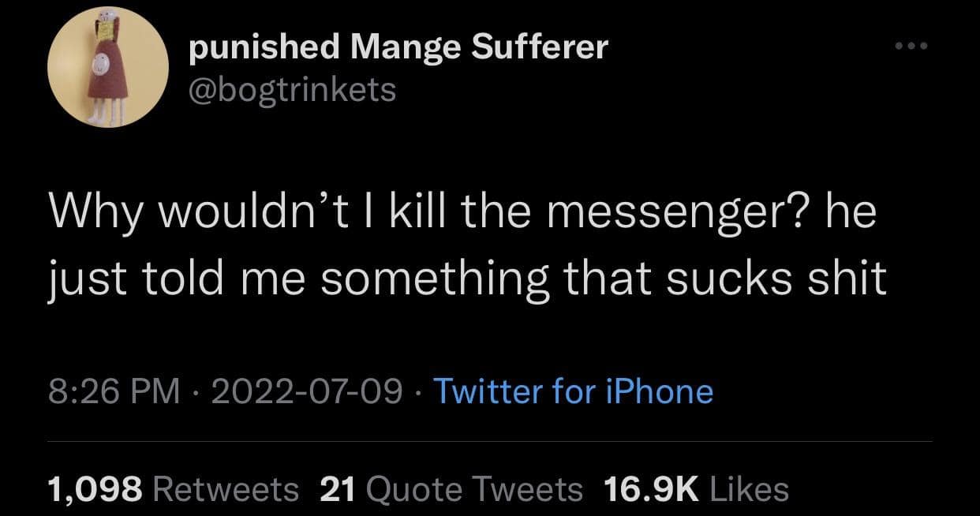
Task: Select the 2022-07-09 tweet date
Action: pos(309,391)
